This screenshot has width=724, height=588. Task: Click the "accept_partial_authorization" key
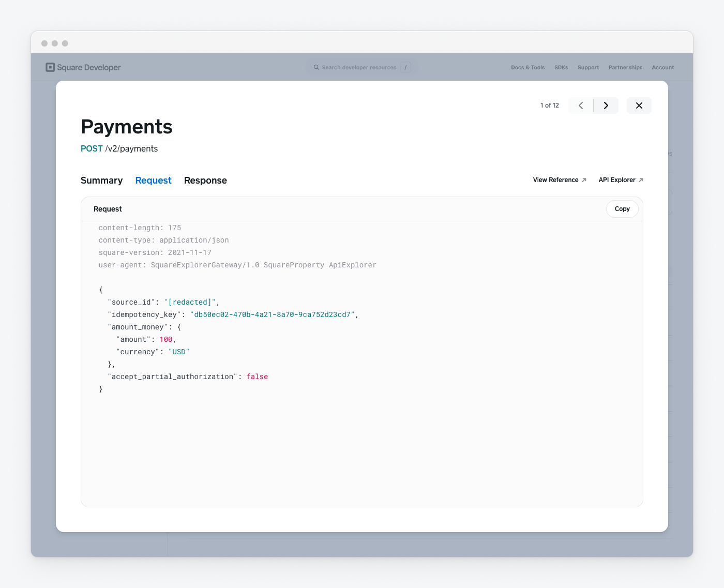(x=173, y=376)
